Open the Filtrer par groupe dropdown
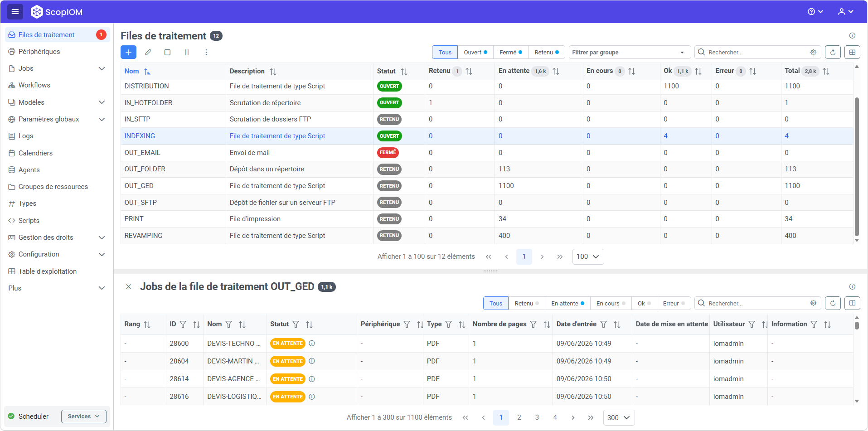The height and width of the screenshot is (431, 868). click(630, 52)
